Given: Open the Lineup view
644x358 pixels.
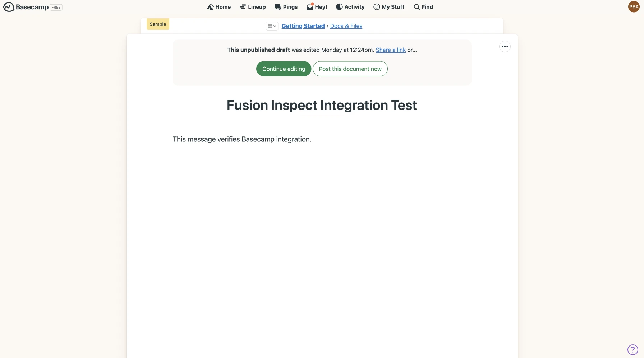Looking at the screenshot, I should coord(253,7).
